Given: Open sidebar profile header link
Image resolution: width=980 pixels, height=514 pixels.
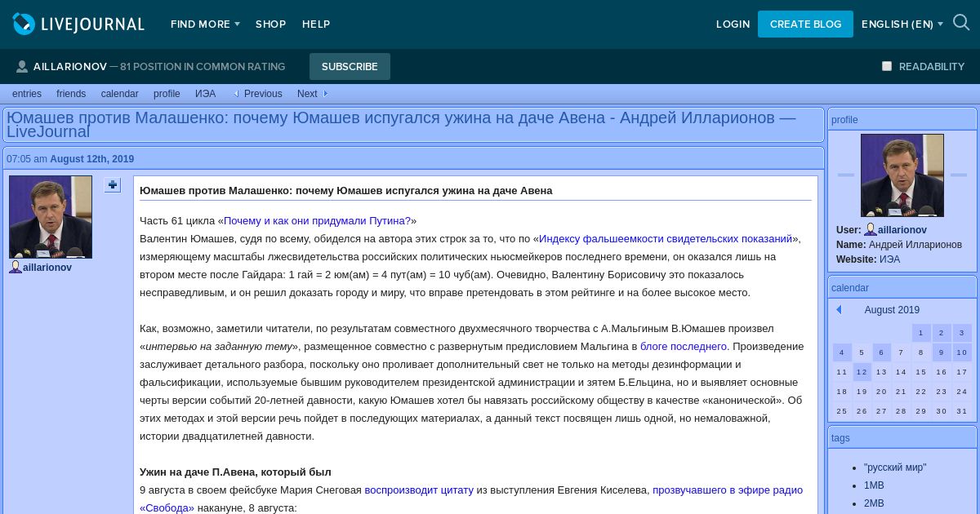Looking at the screenshot, I should tap(844, 120).
